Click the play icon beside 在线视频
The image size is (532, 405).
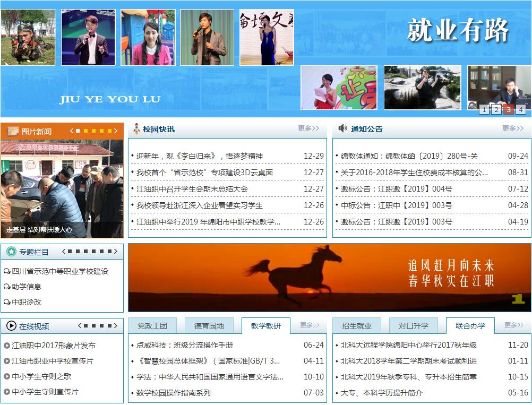click(11, 326)
